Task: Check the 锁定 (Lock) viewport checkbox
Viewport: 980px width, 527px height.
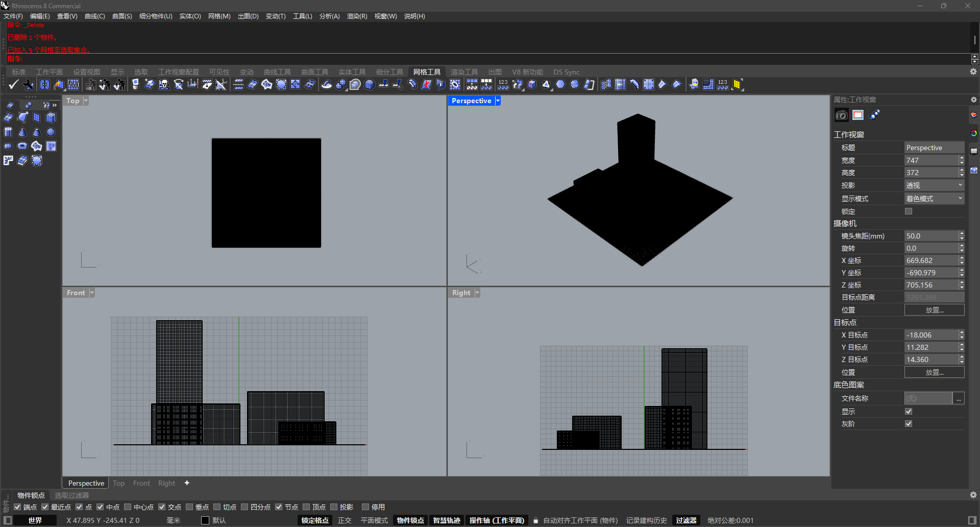Action: tap(909, 211)
